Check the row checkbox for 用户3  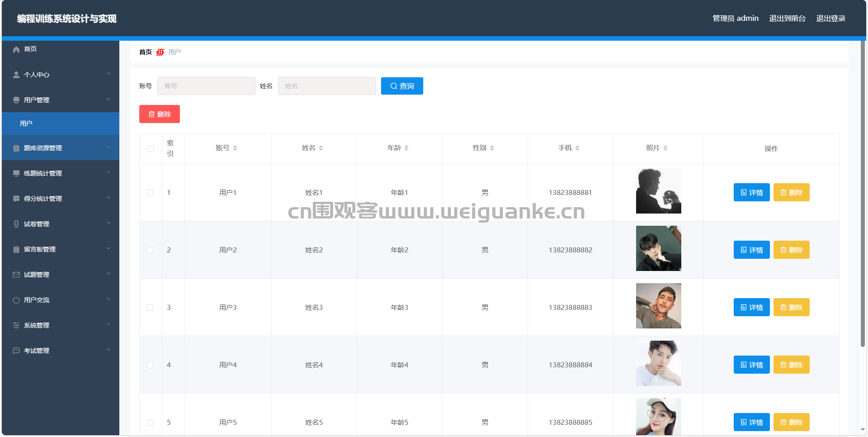(x=150, y=308)
